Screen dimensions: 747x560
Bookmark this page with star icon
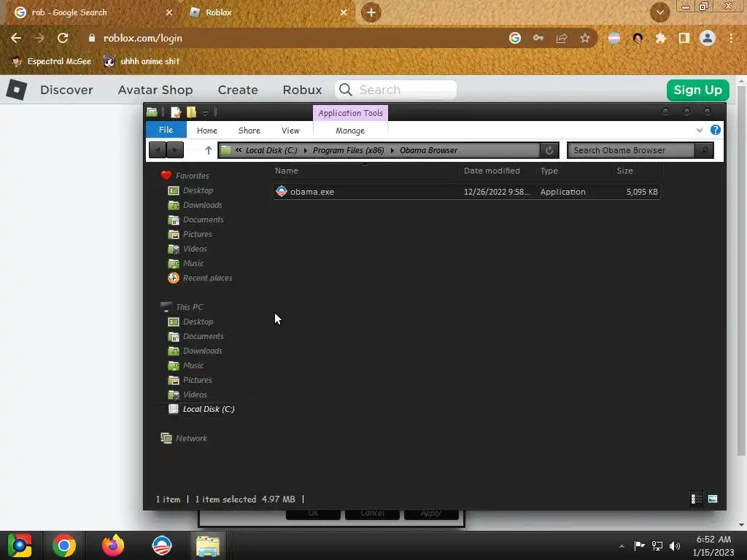(x=584, y=38)
